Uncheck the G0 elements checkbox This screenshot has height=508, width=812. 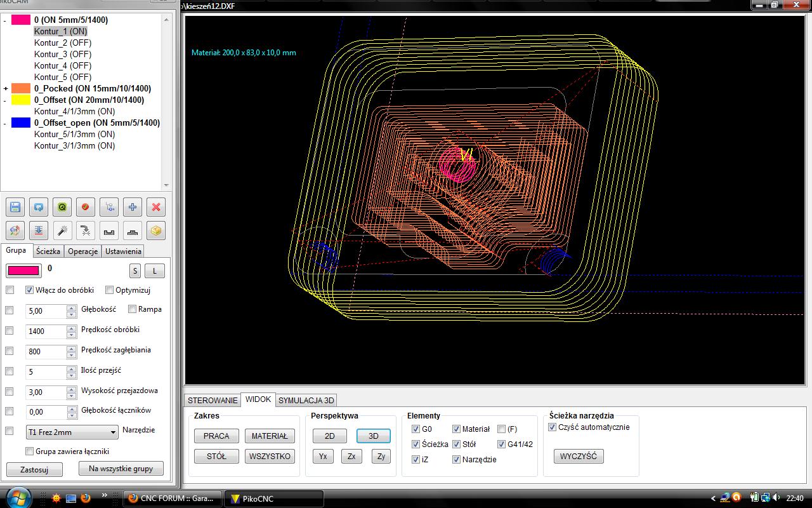click(416, 429)
